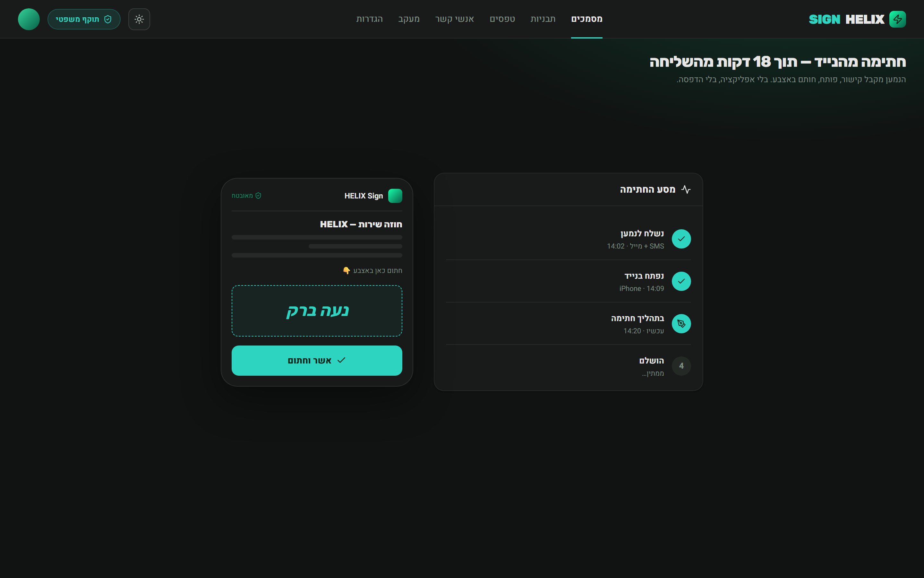Click the 14:02 SMS timestamp text
This screenshot has height=578, width=924.
click(x=635, y=246)
